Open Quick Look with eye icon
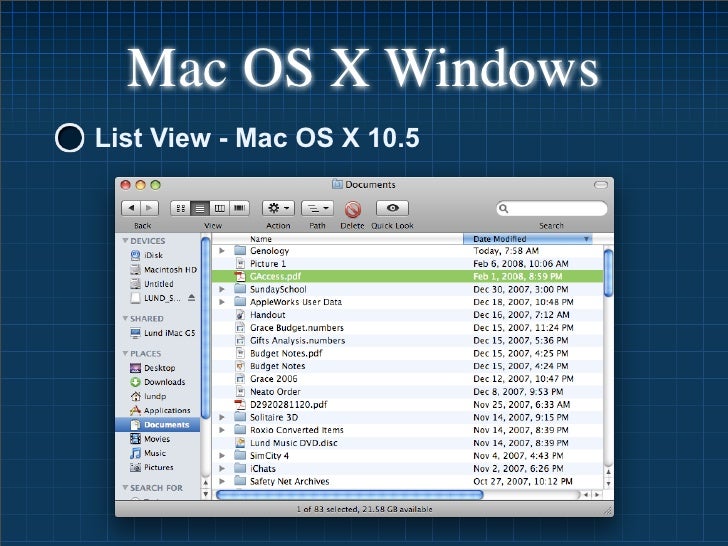728x546 pixels. click(x=392, y=208)
